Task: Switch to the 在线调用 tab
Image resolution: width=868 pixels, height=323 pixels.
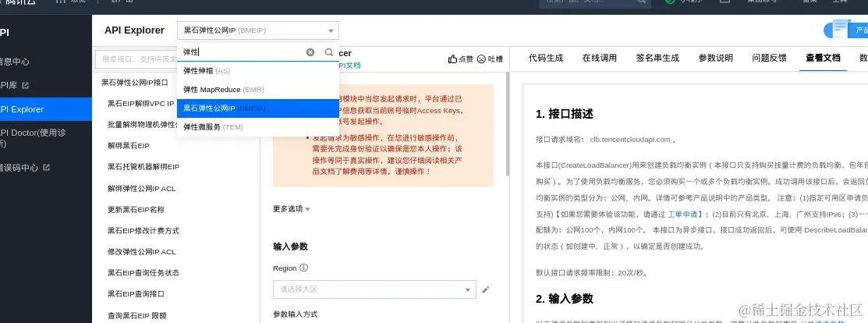Action: pos(600,58)
